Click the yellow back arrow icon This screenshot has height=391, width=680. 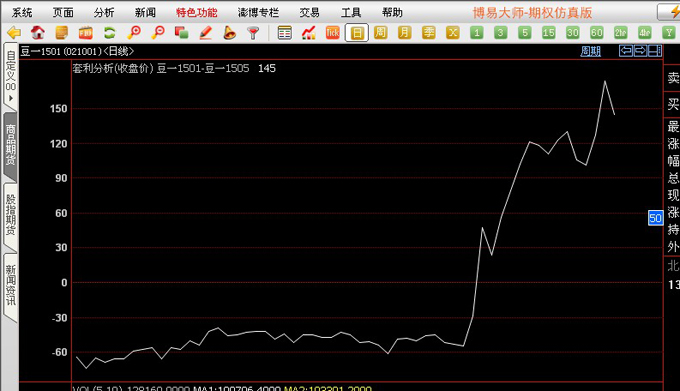pyautogui.click(x=14, y=33)
